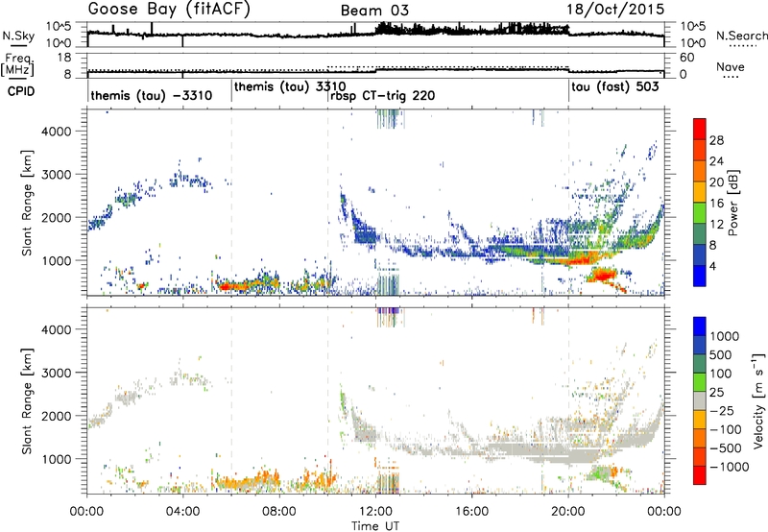This screenshot has width=768, height=532.
Task: Click the '16' value on the power color bar
Action: pyautogui.click(x=716, y=204)
